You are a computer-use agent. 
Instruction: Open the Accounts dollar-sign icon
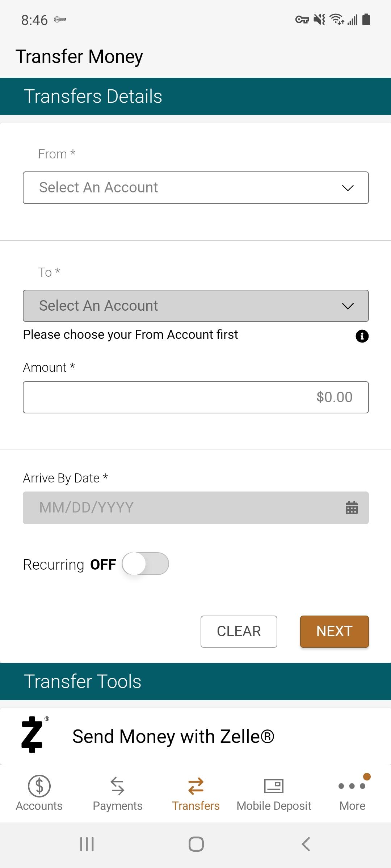click(39, 786)
